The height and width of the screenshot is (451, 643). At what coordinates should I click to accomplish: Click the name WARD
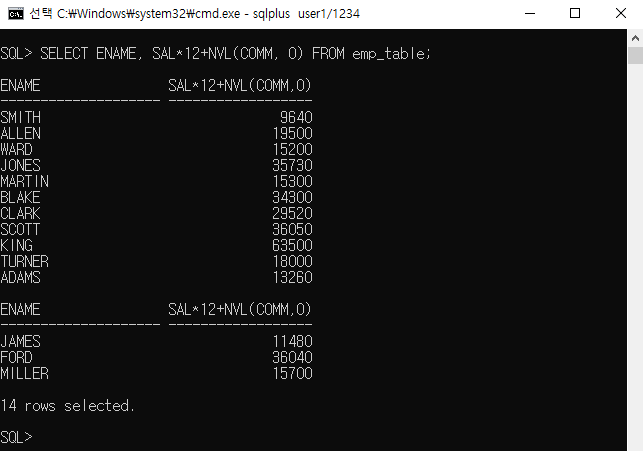tap(16, 150)
